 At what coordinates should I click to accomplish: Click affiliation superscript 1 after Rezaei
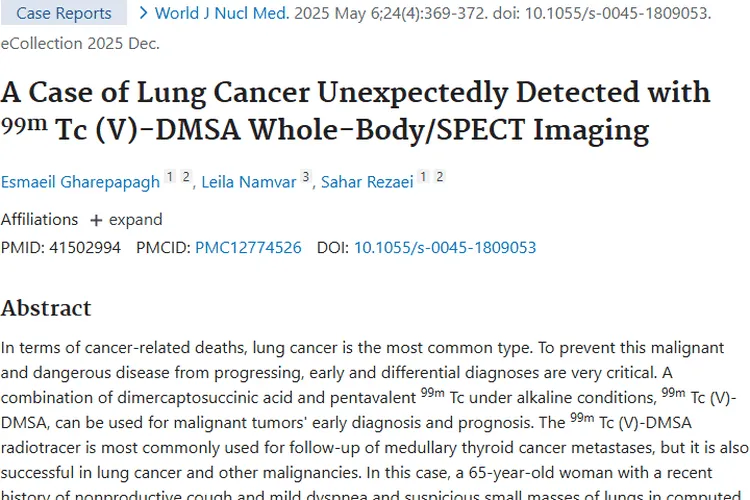click(424, 178)
